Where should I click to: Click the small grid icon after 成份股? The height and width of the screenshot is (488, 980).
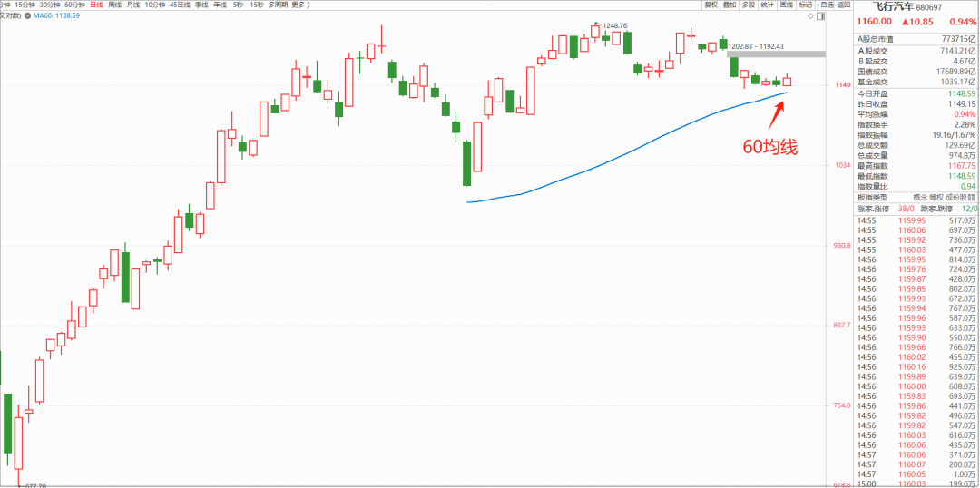970,197
